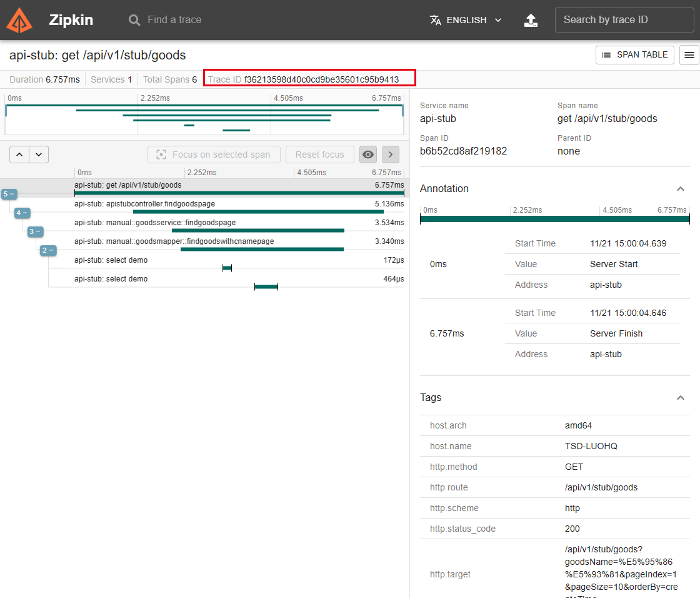Collapse the Annotation section

(x=681, y=188)
